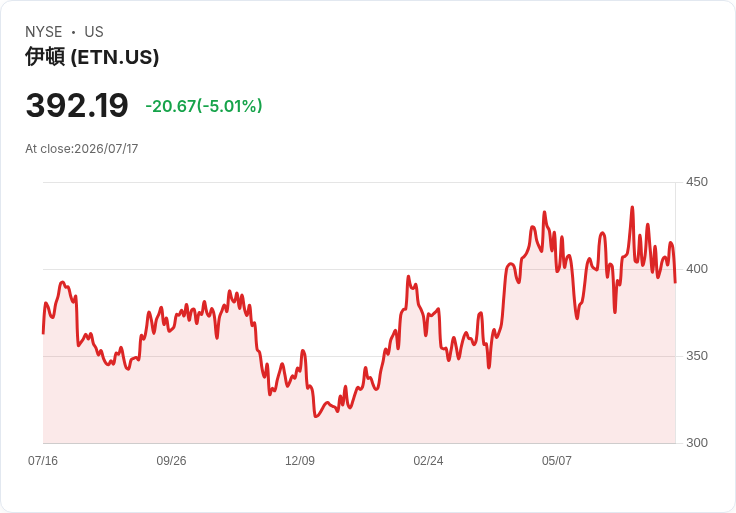Click the final endpoint of the price line

click(x=675, y=283)
